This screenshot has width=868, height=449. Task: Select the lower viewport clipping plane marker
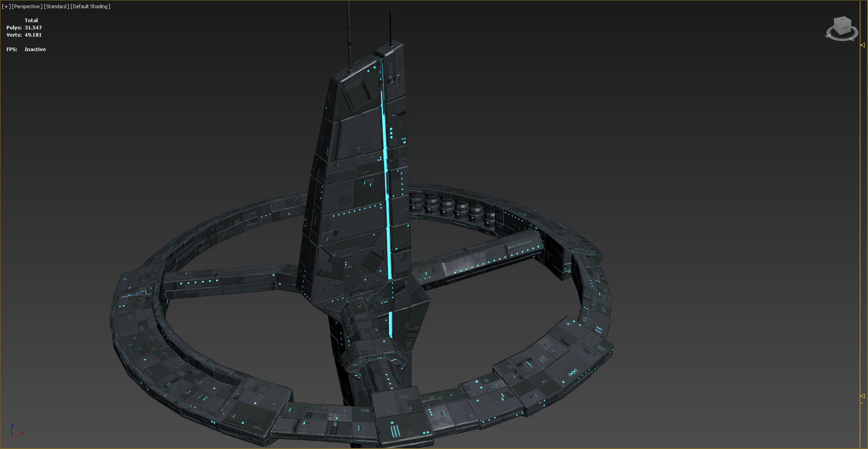863,396
